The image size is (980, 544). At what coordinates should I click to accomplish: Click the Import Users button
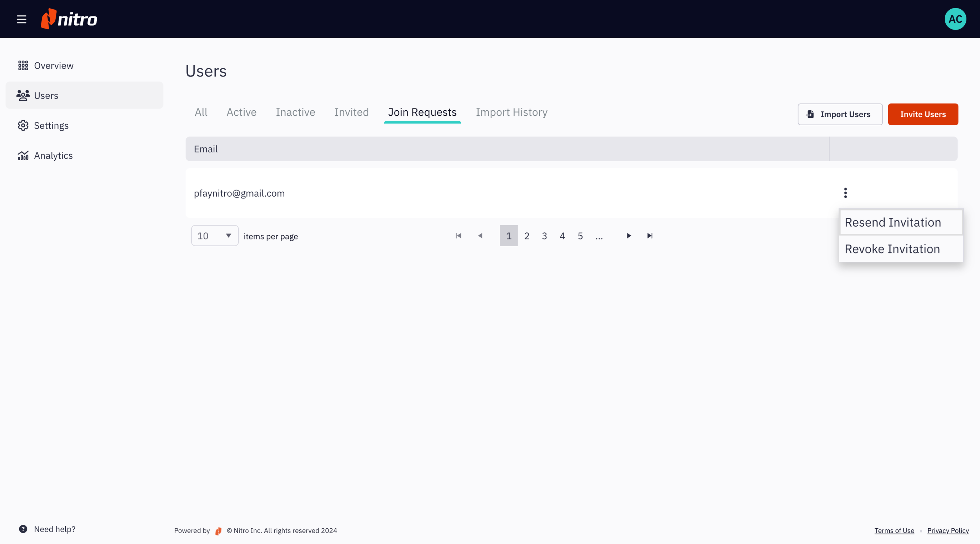click(840, 114)
